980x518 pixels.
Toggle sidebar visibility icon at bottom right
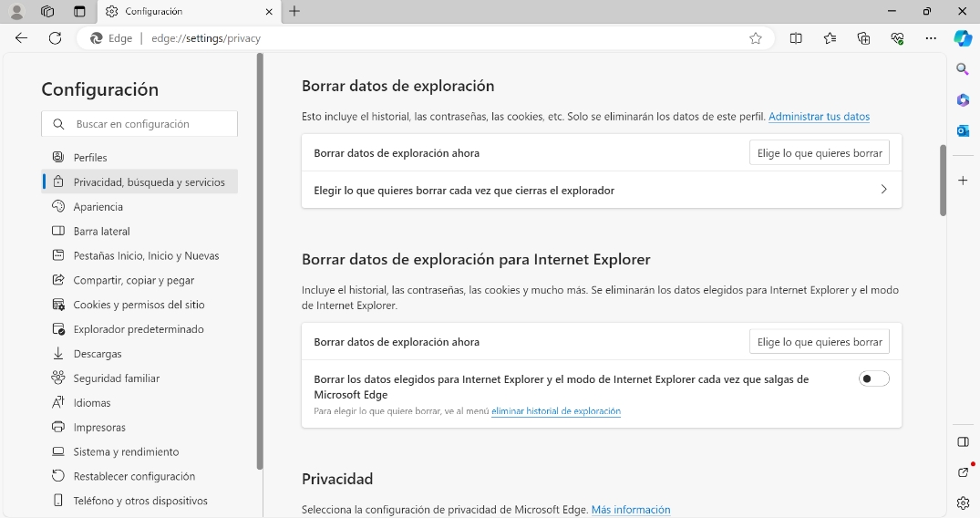pyautogui.click(x=963, y=441)
